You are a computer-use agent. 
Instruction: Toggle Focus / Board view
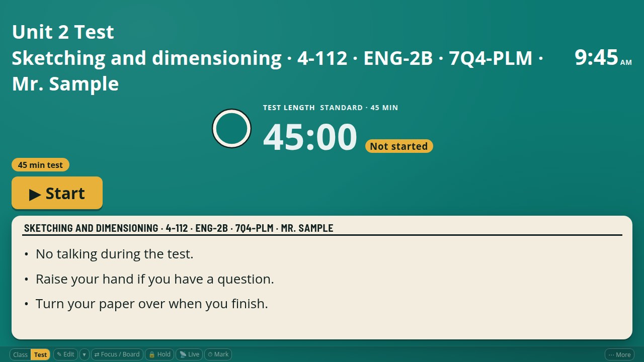117,354
